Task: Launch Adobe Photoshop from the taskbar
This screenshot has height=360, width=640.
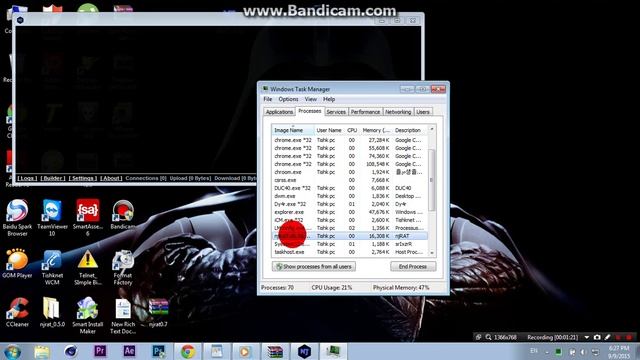Action: pos(158,351)
